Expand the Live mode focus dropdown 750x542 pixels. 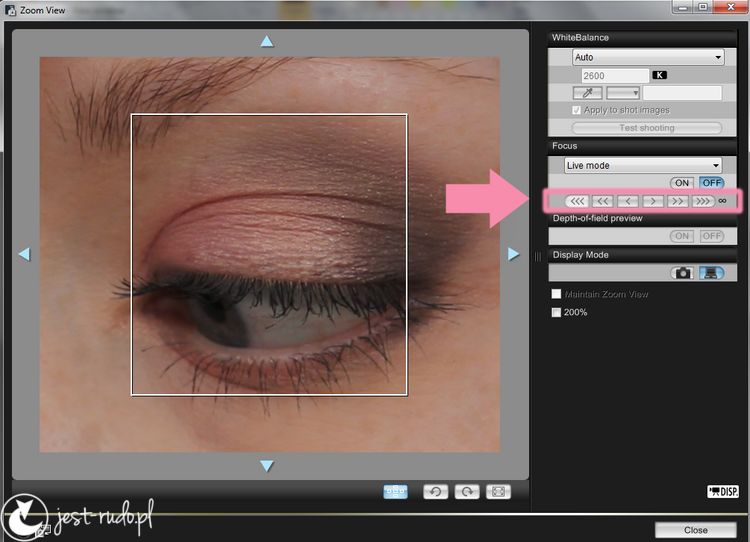point(643,166)
